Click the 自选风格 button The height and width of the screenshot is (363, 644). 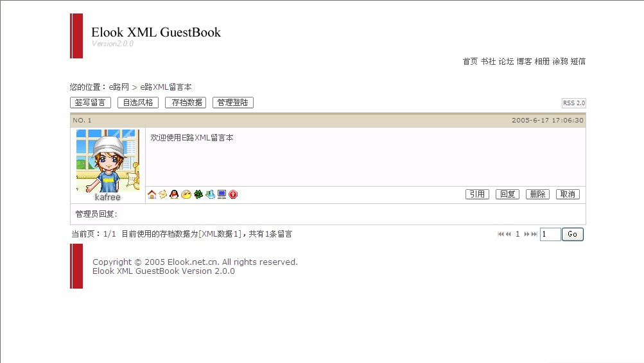click(138, 103)
